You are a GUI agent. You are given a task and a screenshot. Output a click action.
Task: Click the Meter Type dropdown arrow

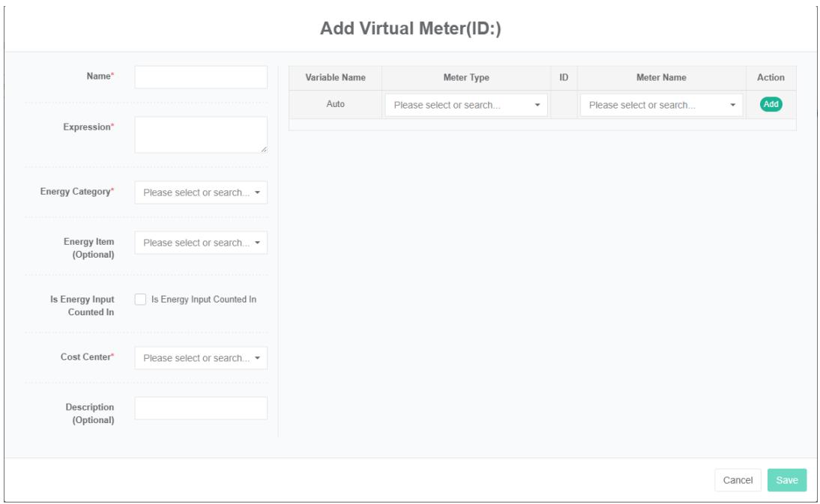537,106
